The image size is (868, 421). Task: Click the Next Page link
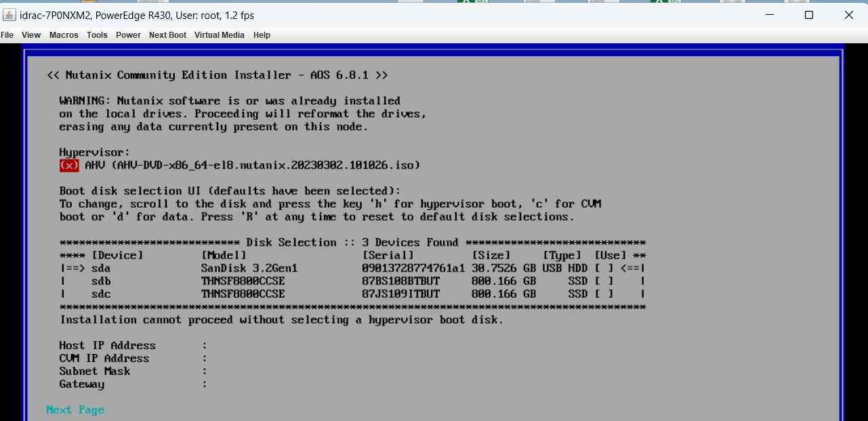click(75, 410)
